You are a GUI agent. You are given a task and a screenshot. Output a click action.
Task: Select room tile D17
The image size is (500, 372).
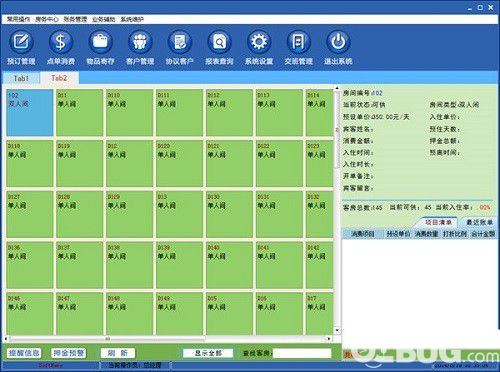pos(319,314)
